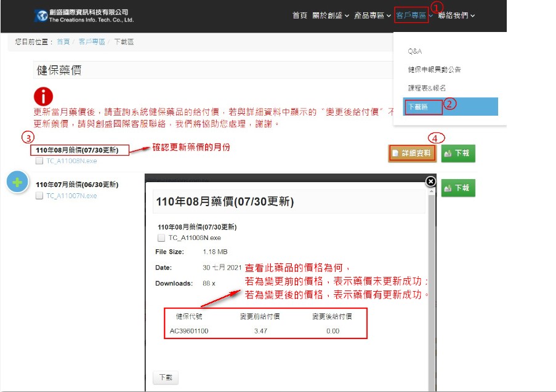Viewport: 556px width, 392px height.
Task: Open the TC_A11007N.exe file link
Action: click(x=71, y=196)
